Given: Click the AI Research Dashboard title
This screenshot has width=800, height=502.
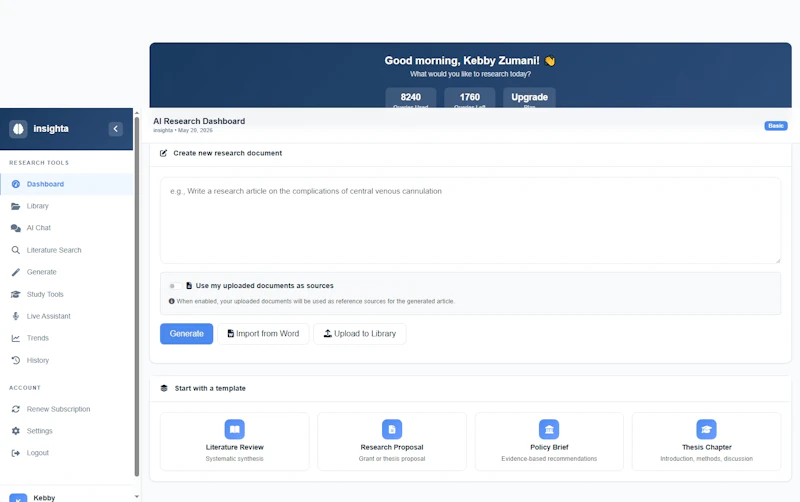Looking at the screenshot, I should [199, 121].
